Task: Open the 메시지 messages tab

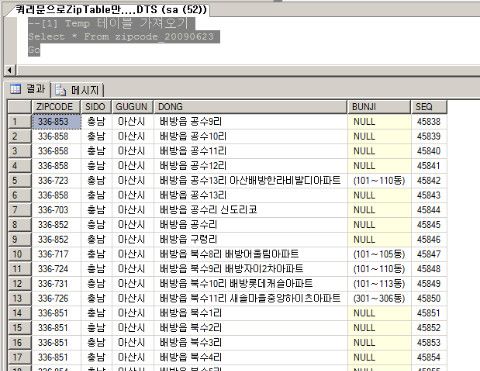Action: click(x=78, y=90)
